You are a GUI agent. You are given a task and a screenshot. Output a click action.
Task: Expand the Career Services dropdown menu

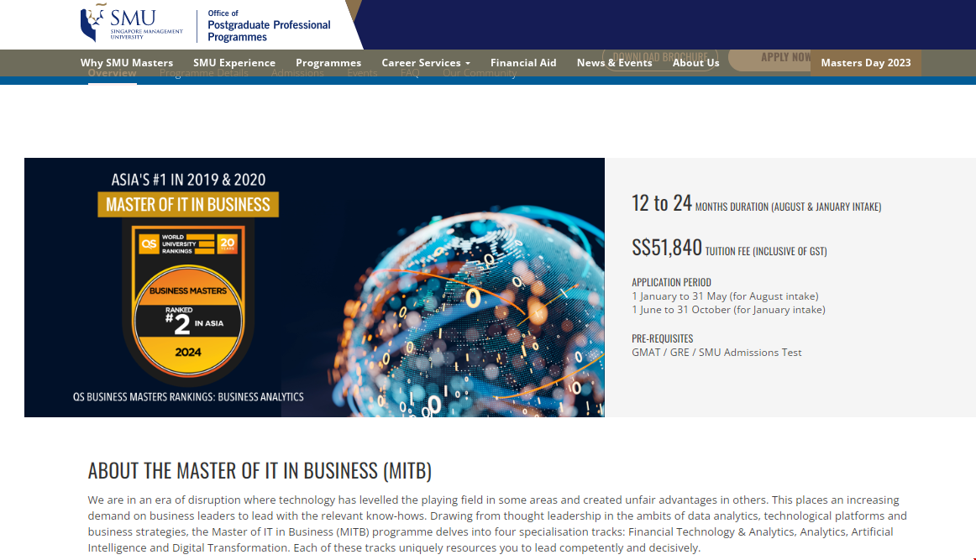(x=425, y=63)
